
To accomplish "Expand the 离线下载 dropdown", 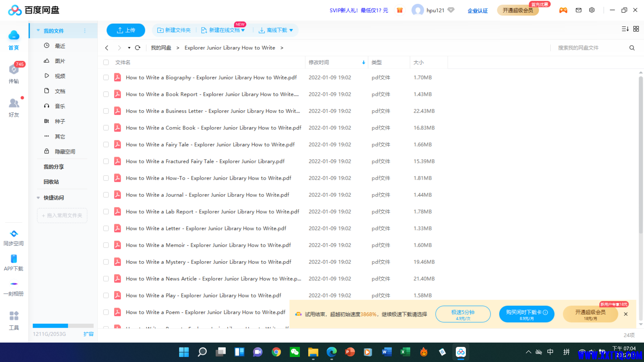I will tap(291, 30).
